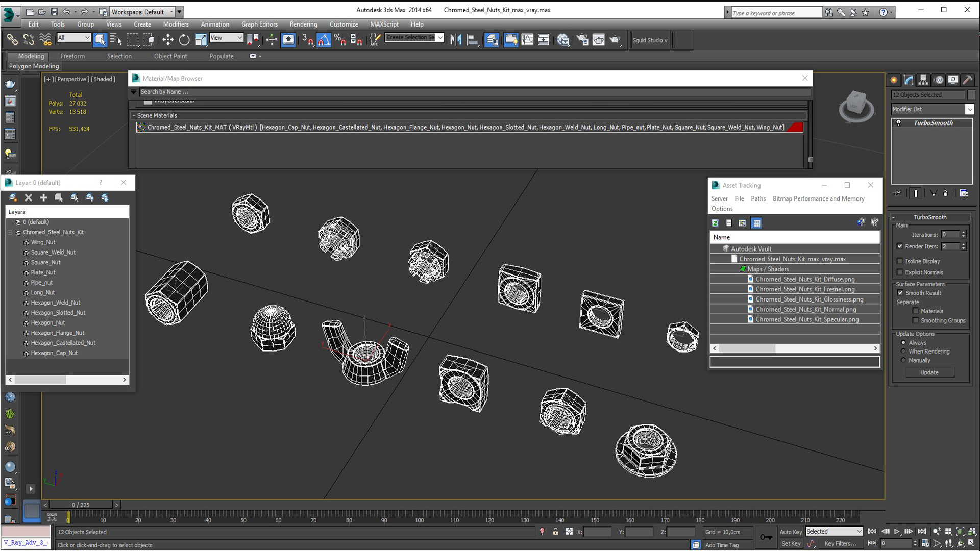Screen dimensions: 980x551
Task: Increase TurboSmooth Iterations spinner
Action: tap(964, 233)
